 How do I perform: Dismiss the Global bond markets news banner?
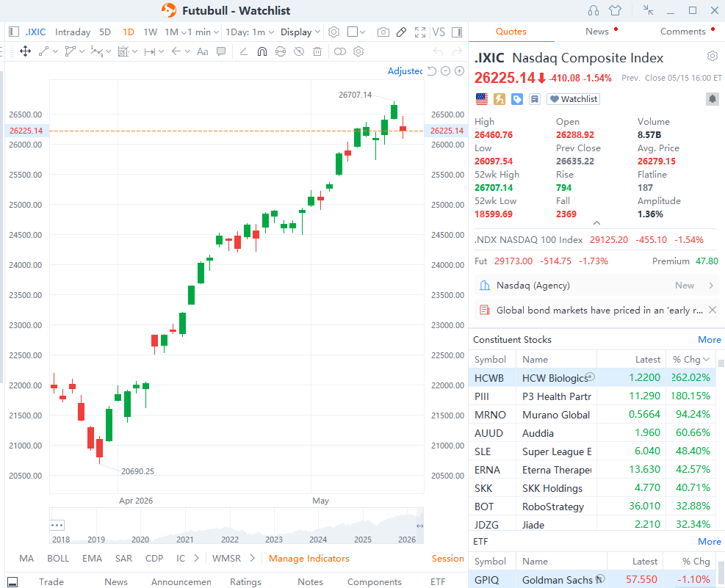point(713,310)
